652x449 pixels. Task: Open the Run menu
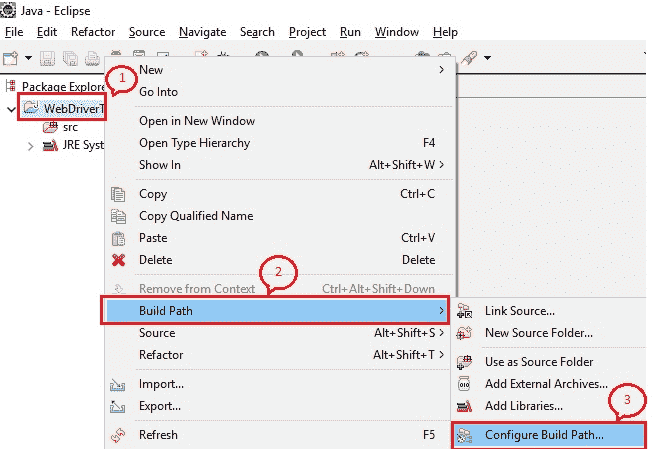(x=350, y=32)
